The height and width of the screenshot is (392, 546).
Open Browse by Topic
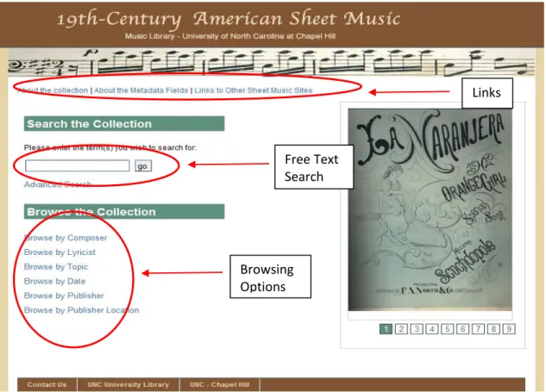point(56,267)
